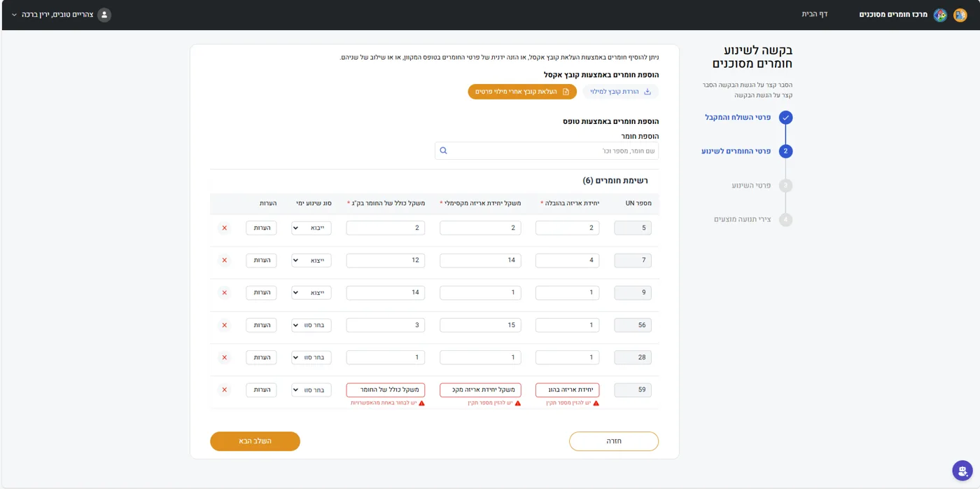The image size is (980, 489).
Task: Click the מרכז חומרים מסוכנים site title
Action: pos(893,15)
